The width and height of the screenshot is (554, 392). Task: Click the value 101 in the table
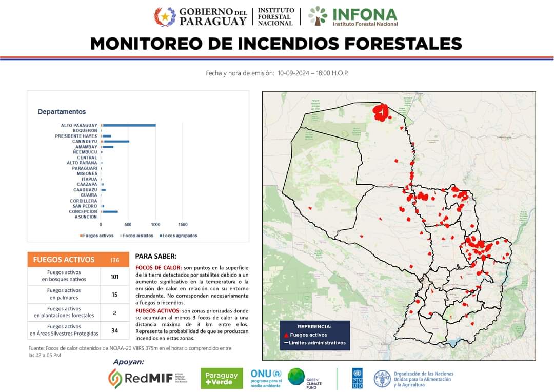pos(115,277)
